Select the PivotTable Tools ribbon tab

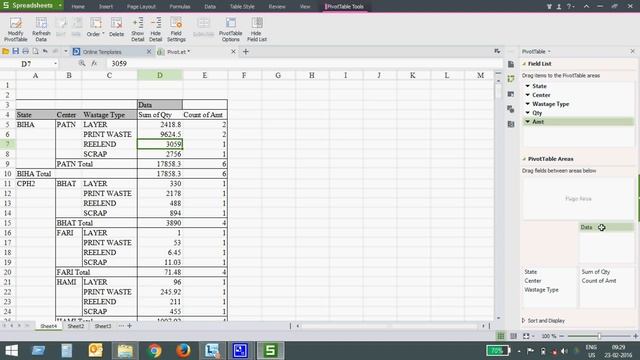coord(344,7)
